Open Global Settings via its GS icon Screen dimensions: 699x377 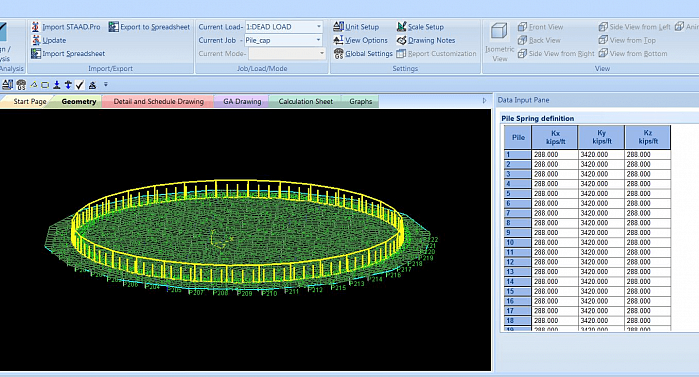[338, 53]
